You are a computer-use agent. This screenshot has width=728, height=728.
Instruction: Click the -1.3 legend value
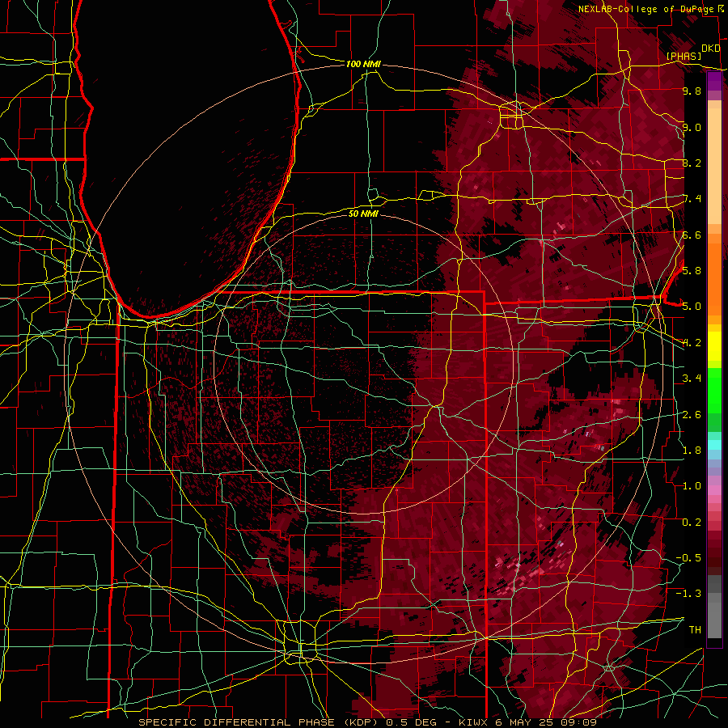[x=688, y=594]
